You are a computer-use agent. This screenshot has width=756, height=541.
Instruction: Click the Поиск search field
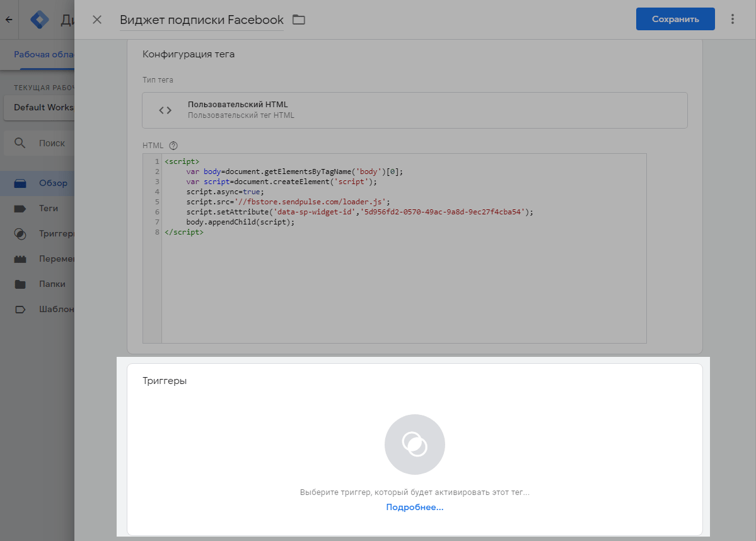point(50,143)
